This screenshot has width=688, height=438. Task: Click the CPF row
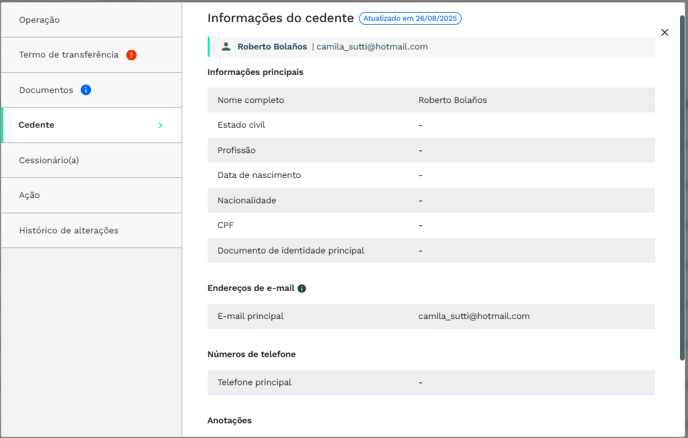pyautogui.click(x=431, y=225)
